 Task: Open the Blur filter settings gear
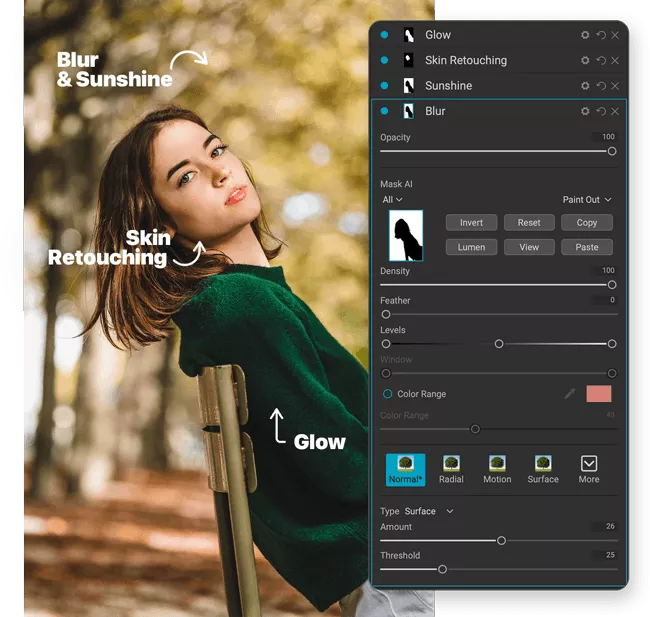click(585, 111)
